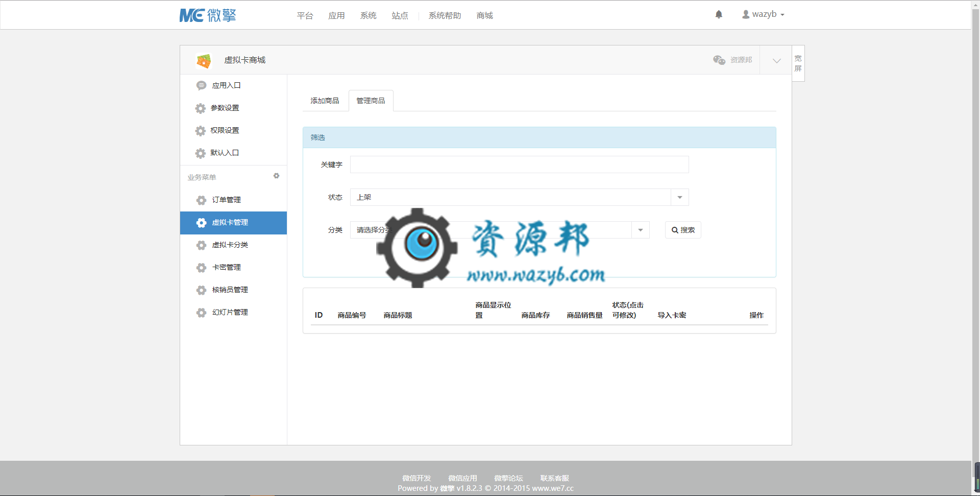
Task: Open the 状态 dropdown showing 上架
Action: pos(519,197)
